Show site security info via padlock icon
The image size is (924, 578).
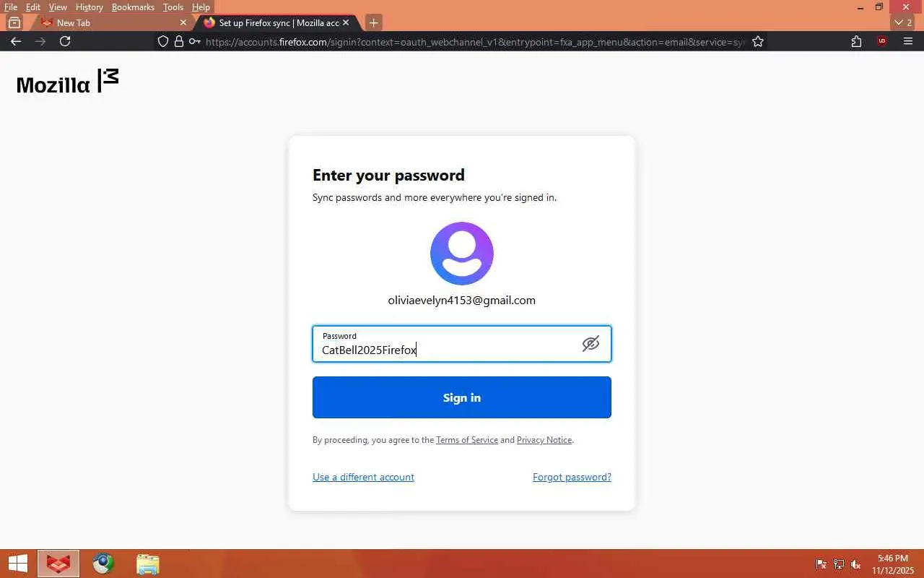click(179, 41)
